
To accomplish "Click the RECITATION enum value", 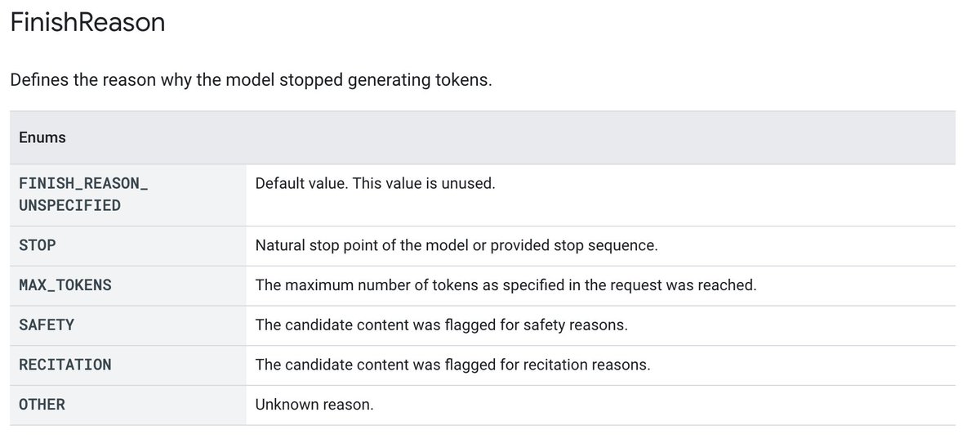I will 65,365.
